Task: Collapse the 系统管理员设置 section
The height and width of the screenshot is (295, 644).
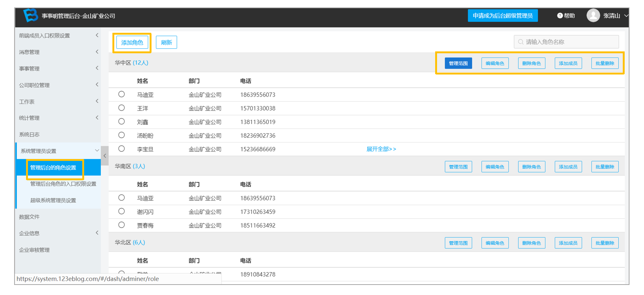Action: point(97,150)
